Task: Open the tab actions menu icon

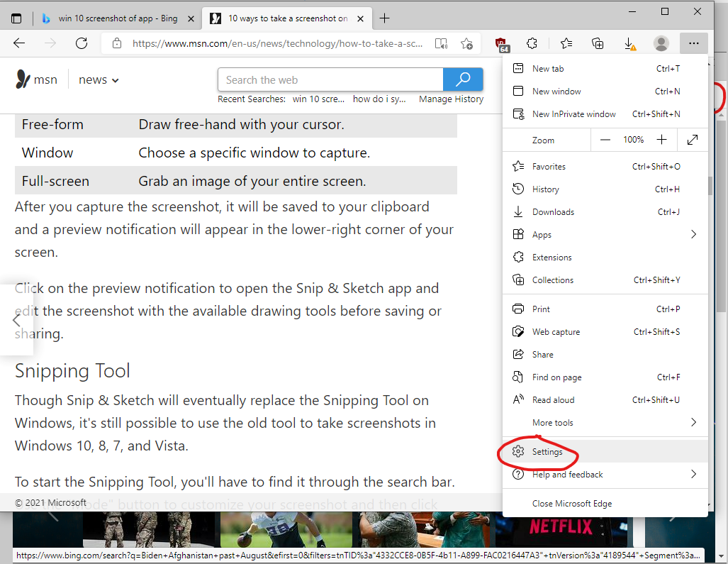Action: pyautogui.click(x=16, y=18)
